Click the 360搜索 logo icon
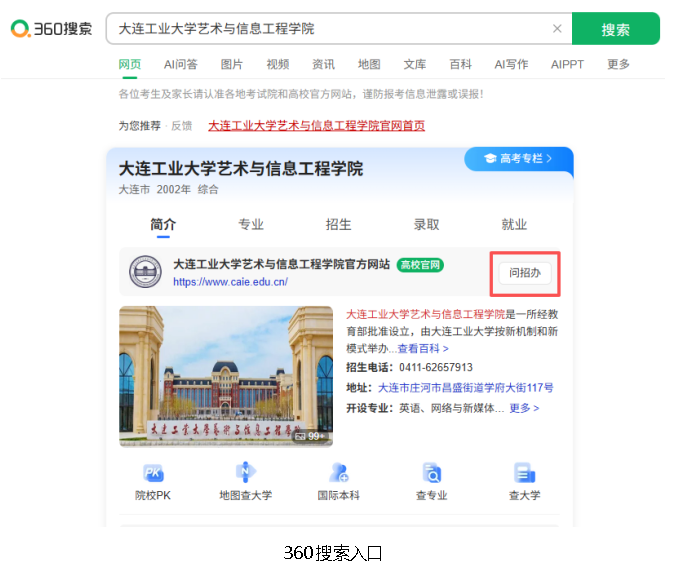The width and height of the screenshot is (674, 576). click(x=20, y=29)
